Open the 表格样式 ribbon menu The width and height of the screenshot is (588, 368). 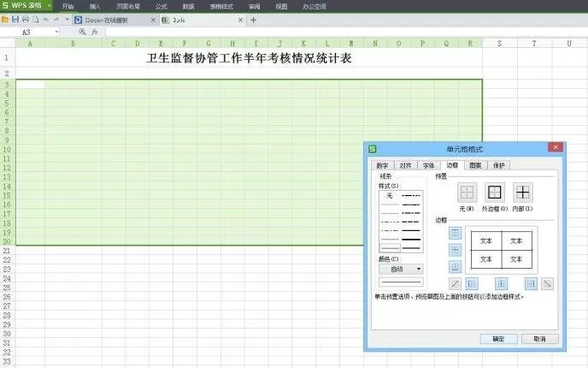coord(221,6)
